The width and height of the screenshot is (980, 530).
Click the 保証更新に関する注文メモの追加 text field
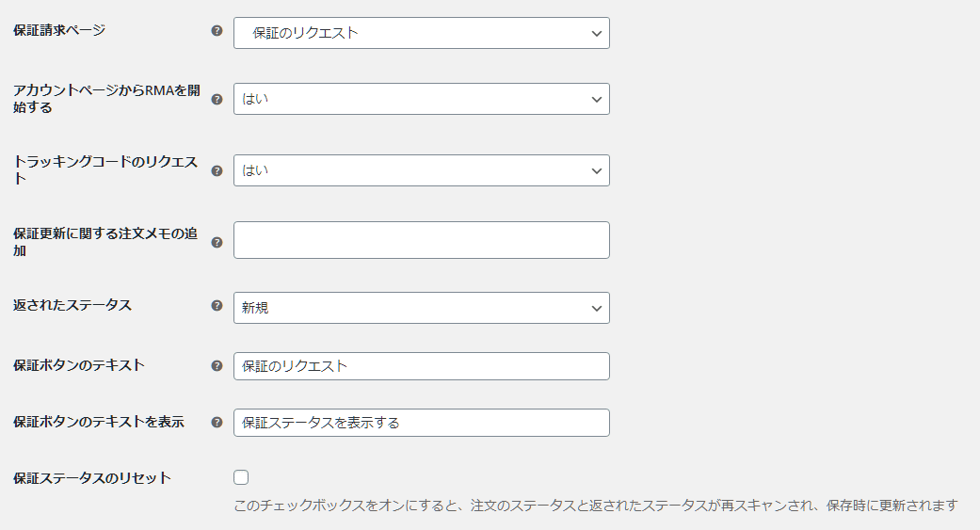421,240
